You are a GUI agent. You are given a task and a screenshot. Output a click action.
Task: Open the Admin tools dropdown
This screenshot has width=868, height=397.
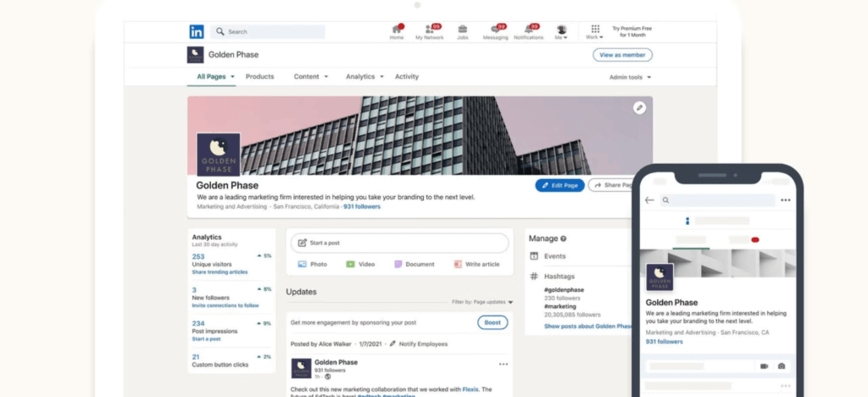click(630, 77)
